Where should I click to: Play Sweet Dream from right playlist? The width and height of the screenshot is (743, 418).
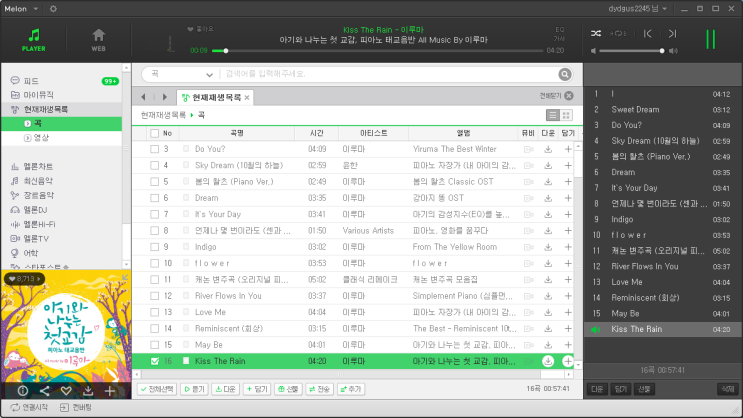pyautogui.click(x=663, y=110)
